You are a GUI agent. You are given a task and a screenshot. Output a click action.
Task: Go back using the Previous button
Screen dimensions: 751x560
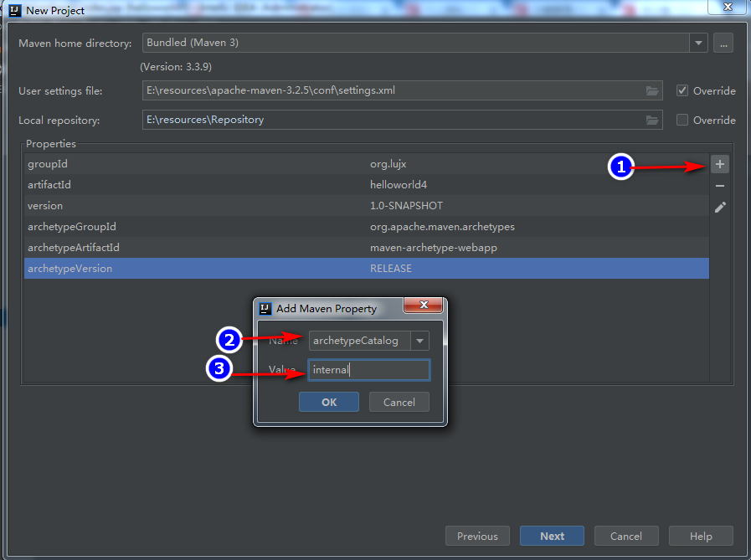477,536
